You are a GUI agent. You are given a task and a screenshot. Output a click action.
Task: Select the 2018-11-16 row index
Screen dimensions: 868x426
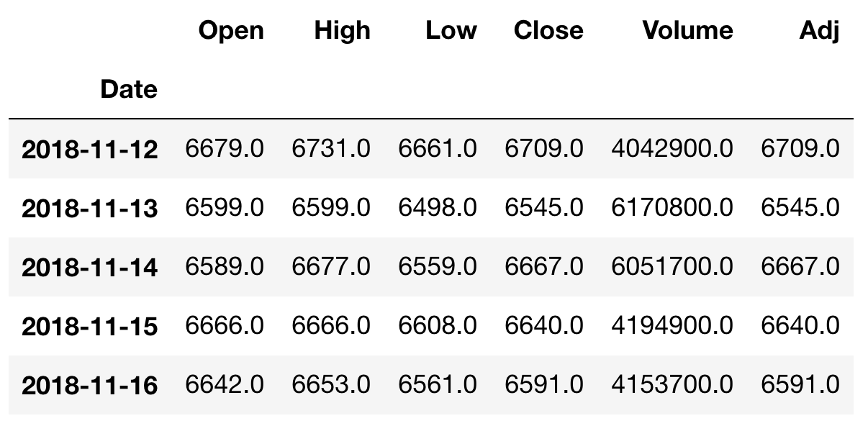tap(90, 385)
